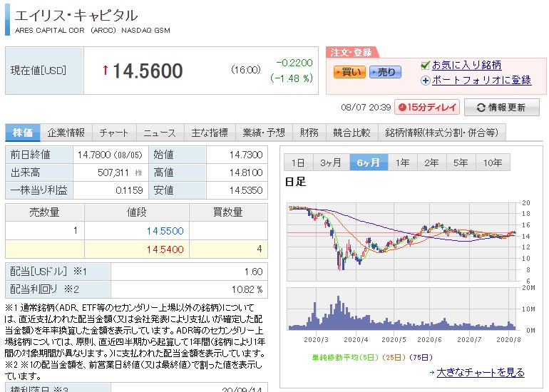
Task: Click the previous close value 14.7800 (08/05)
Action: tap(110, 155)
